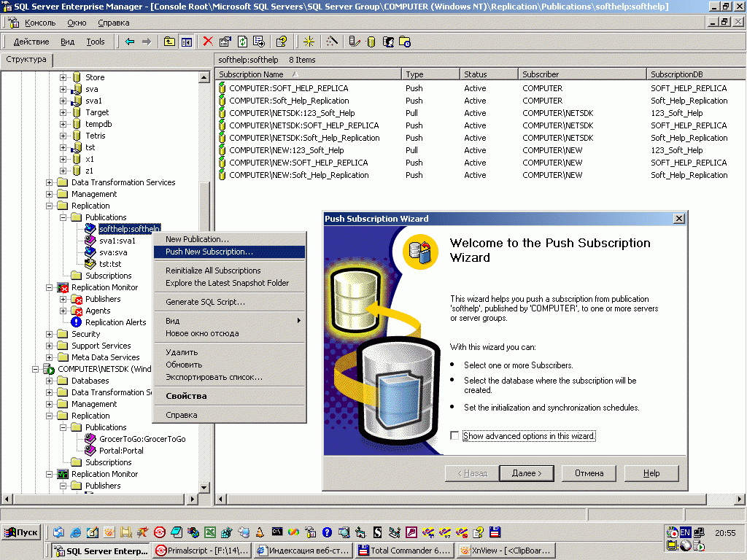Click the Portal:Portal publication icon
747x560 pixels.
click(x=90, y=451)
